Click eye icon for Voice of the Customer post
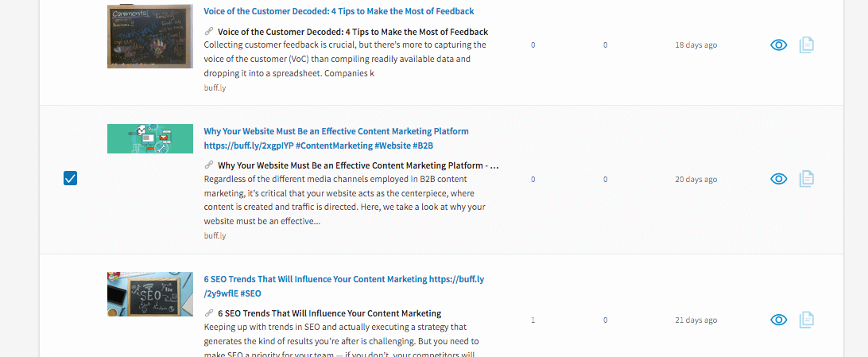The height and width of the screenshot is (357, 868). [x=779, y=45]
